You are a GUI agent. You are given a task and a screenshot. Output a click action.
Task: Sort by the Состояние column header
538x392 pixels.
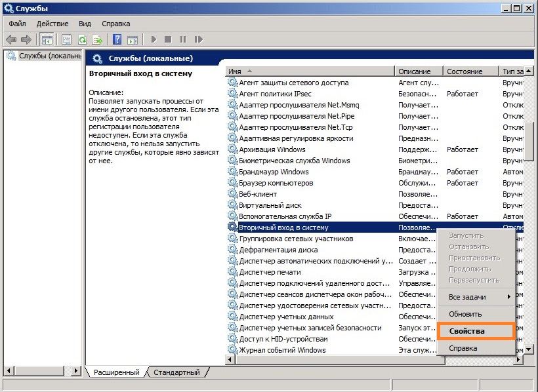coord(470,71)
